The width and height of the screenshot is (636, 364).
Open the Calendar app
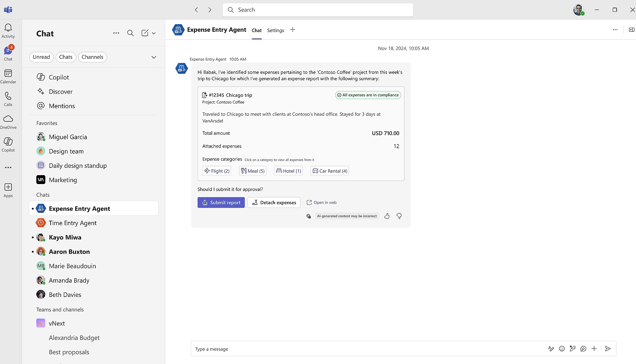click(x=8, y=76)
